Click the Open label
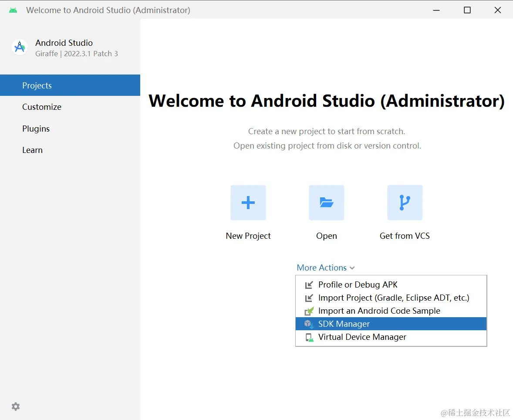The image size is (513, 420). pos(327,236)
